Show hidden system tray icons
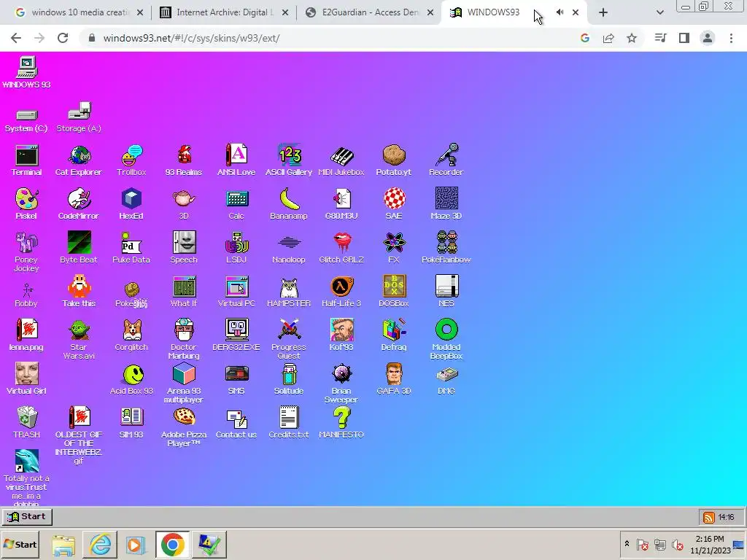The height and width of the screenshot is (560, 747). pos(627,543)
